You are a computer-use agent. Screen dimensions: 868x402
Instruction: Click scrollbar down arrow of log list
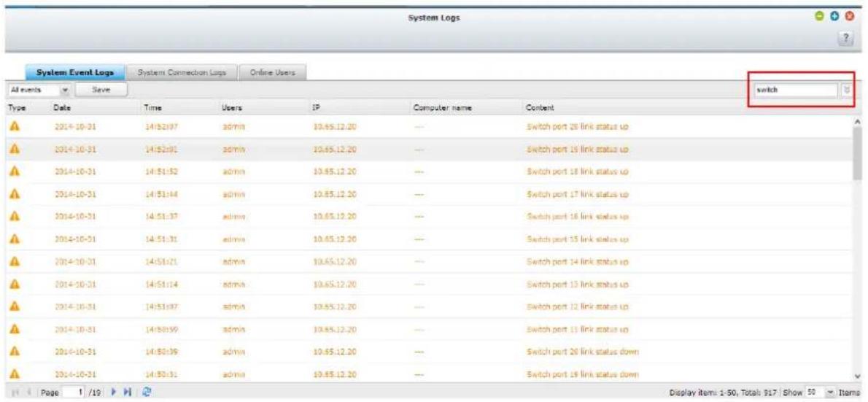tap(858, 376)
